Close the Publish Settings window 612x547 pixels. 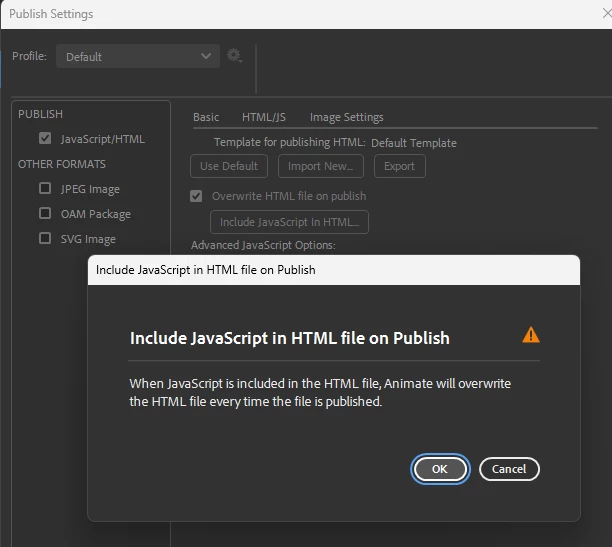[607, 14]
